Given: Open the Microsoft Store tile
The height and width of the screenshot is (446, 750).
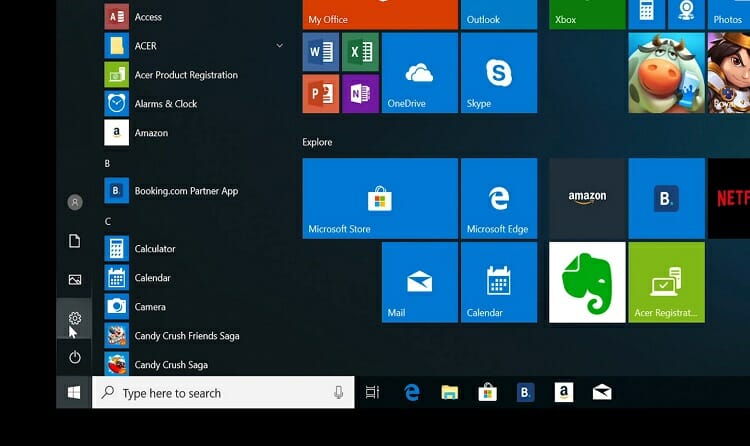Looking at the screenshot, I should point(380,198).
